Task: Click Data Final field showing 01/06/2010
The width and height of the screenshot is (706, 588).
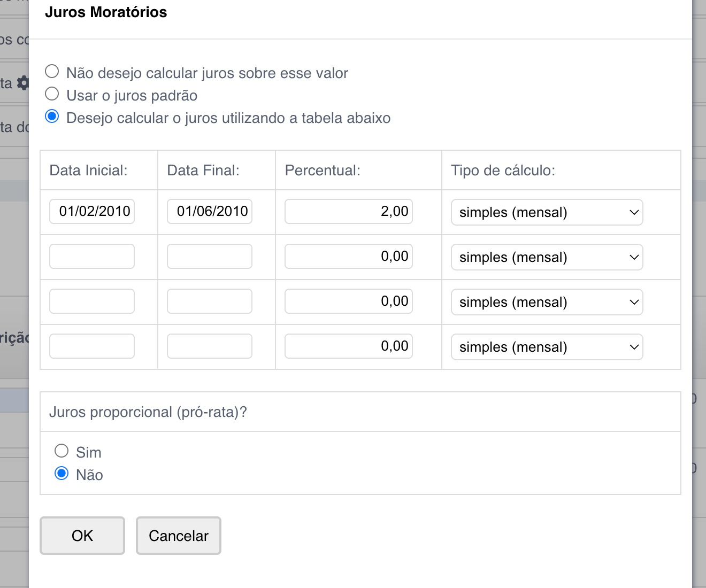Action: (210, 212)
